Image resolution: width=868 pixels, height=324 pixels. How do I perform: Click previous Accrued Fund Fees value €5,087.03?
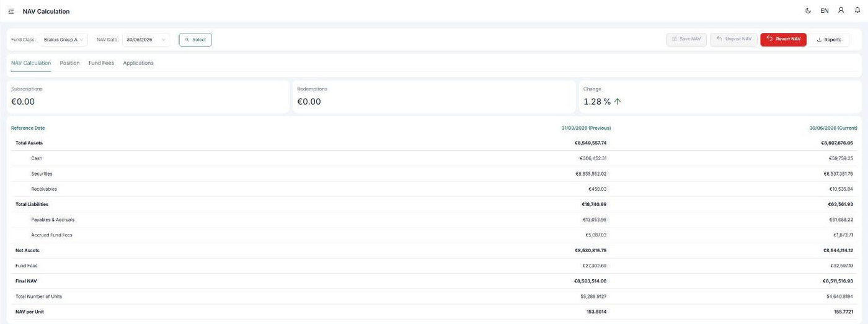pos(596,235)
